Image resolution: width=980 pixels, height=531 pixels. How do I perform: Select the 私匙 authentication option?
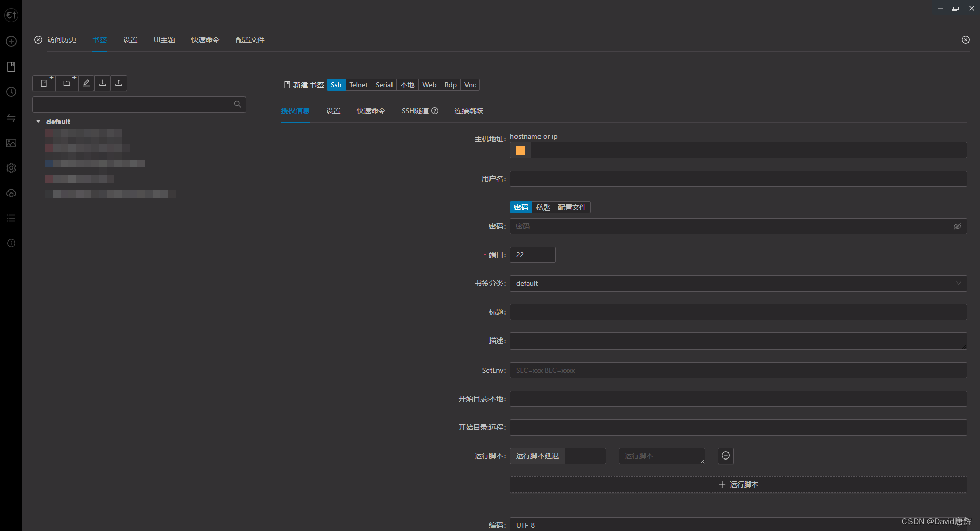point(543,207)
